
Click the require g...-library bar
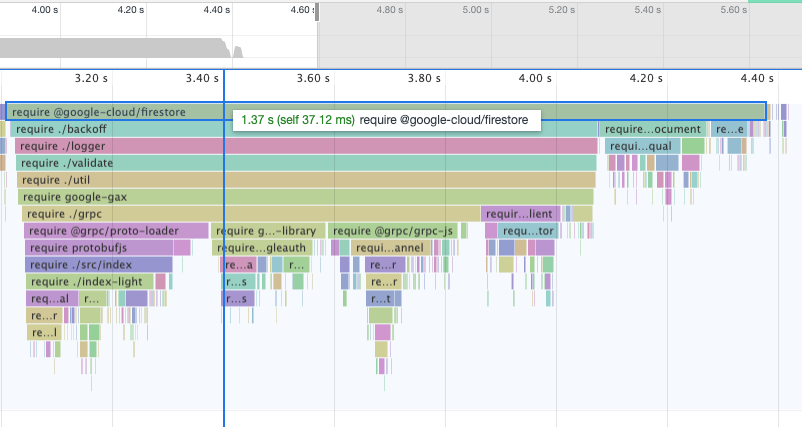pyautogui.click(x=268, y=231)
